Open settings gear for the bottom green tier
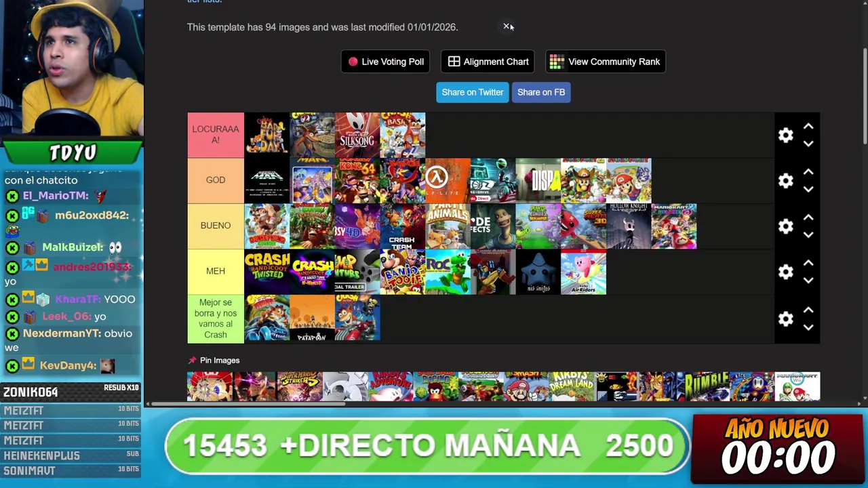 (x=785, y=319)
